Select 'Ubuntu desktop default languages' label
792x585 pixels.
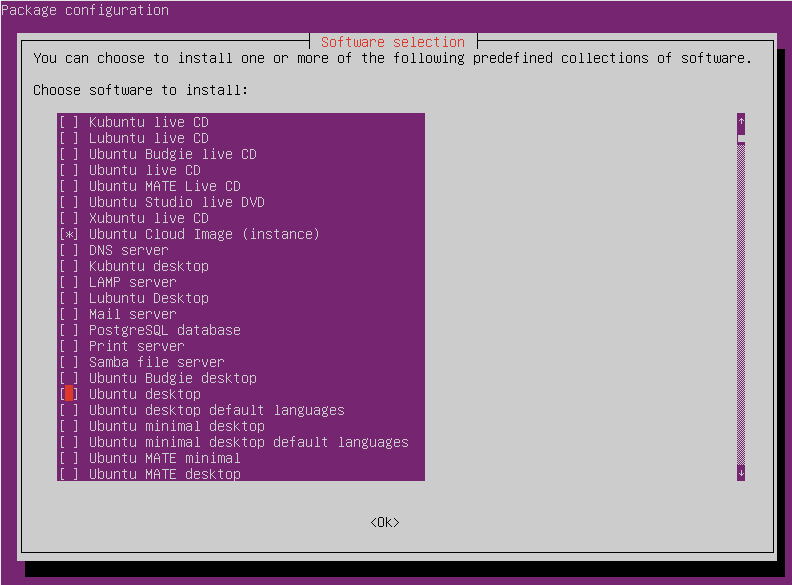coord(217,410)
